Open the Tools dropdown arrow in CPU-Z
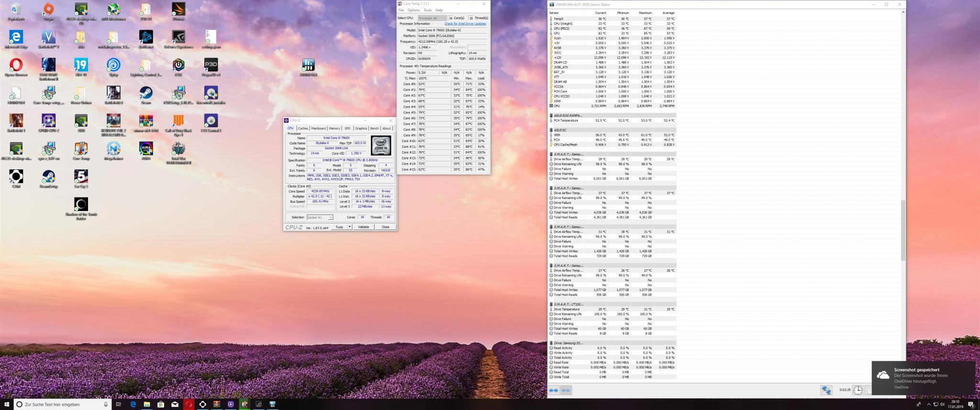Image resolution: width=980 pixels, height=410 pixels. coord(350,227)
